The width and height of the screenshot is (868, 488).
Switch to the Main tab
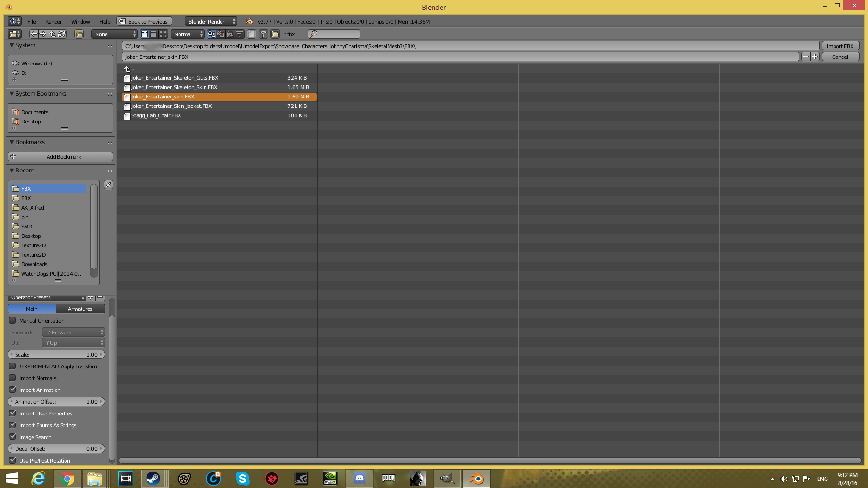32,309
